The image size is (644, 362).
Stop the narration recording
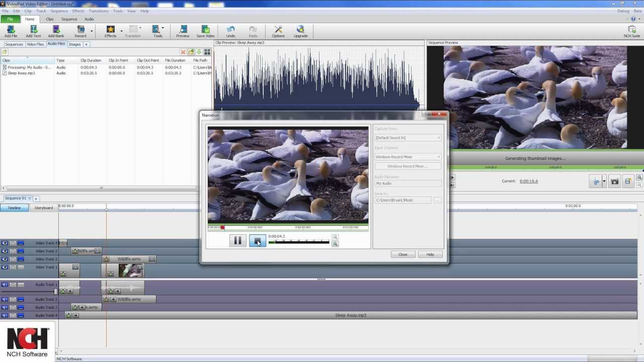(258, 241)
